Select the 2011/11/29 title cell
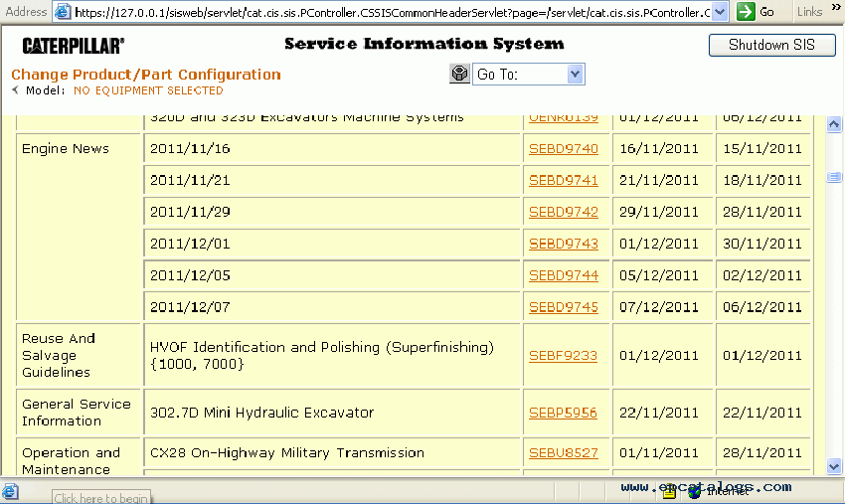Screen dimensions: 845x504 pyautogui.click(x=332, y=213)
